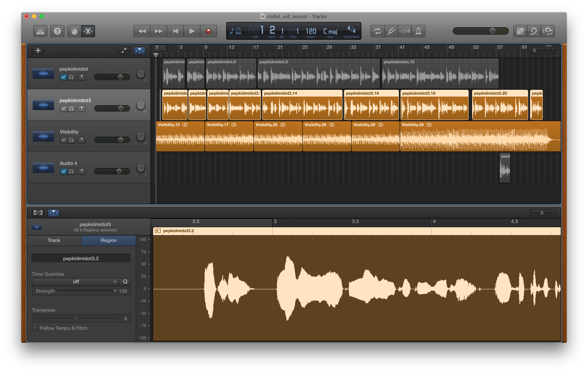588x373 pixels.
Task: Start playback with Play button
Action: pos(192,31)
